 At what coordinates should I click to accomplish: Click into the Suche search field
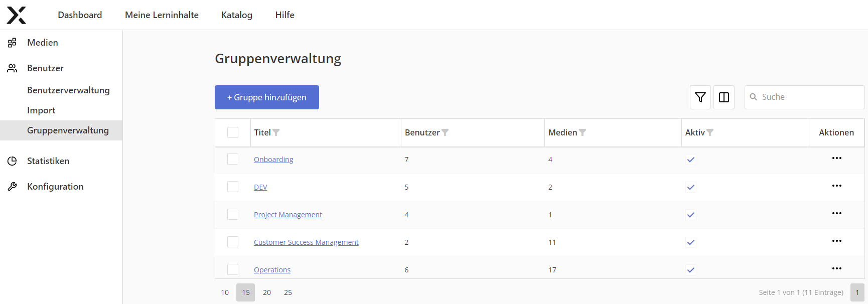click(x=809, y=97)
